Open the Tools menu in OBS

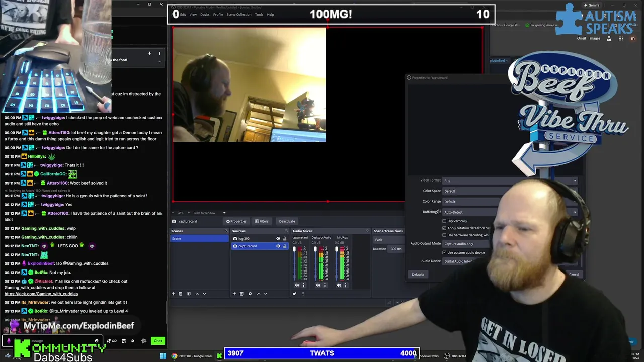[x=259, y=15]
